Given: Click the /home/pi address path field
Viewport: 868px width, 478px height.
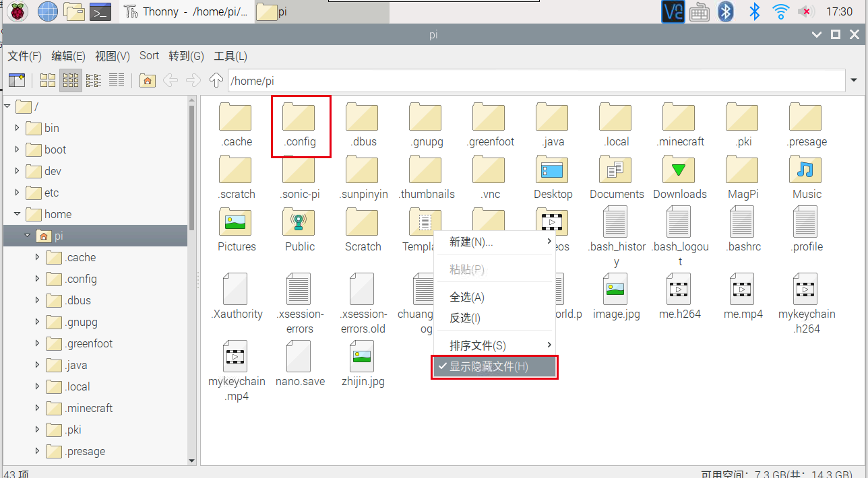Looking at the screenshot, I should (x=536, y=81).
